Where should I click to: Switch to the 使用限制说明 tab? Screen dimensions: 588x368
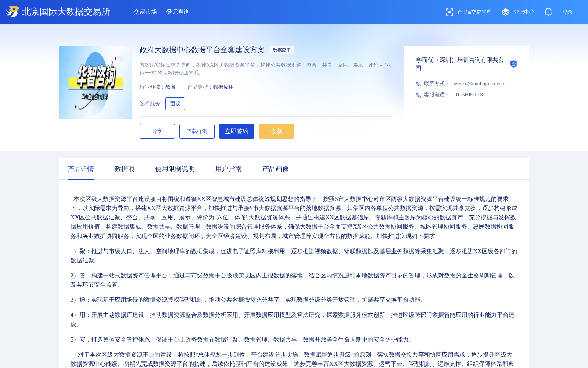point(175,169)
